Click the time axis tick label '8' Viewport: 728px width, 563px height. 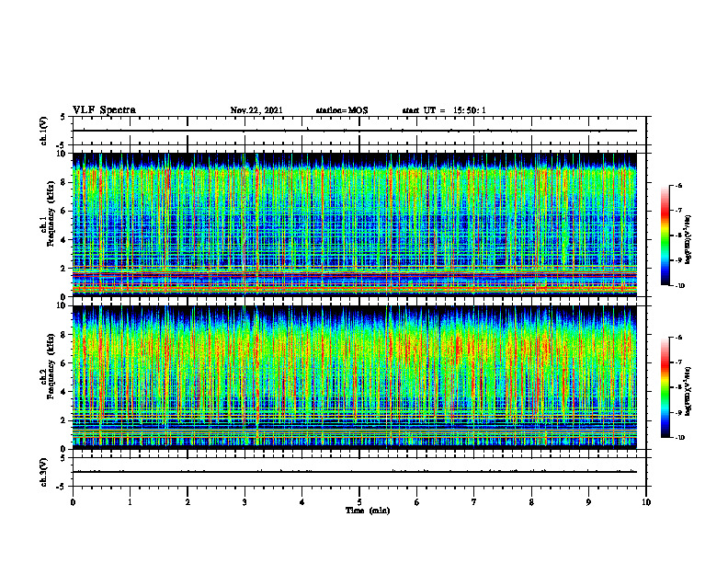pos(531,502)
